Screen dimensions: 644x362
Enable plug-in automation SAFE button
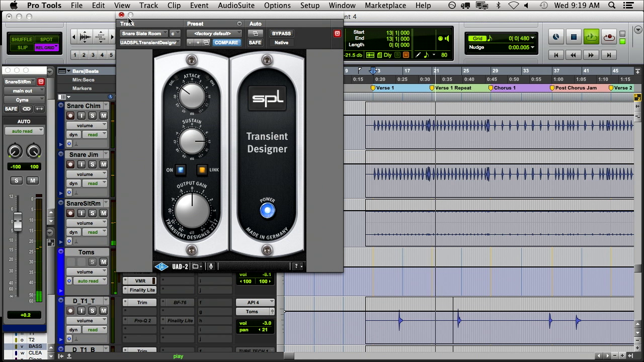tap(255, 43)
